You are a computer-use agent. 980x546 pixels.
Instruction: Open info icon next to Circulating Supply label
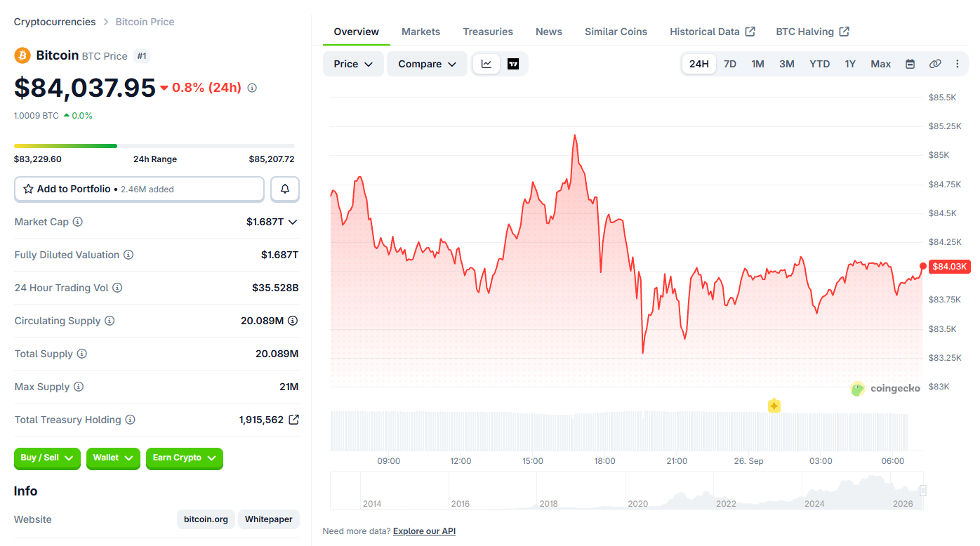click(110, 321)
